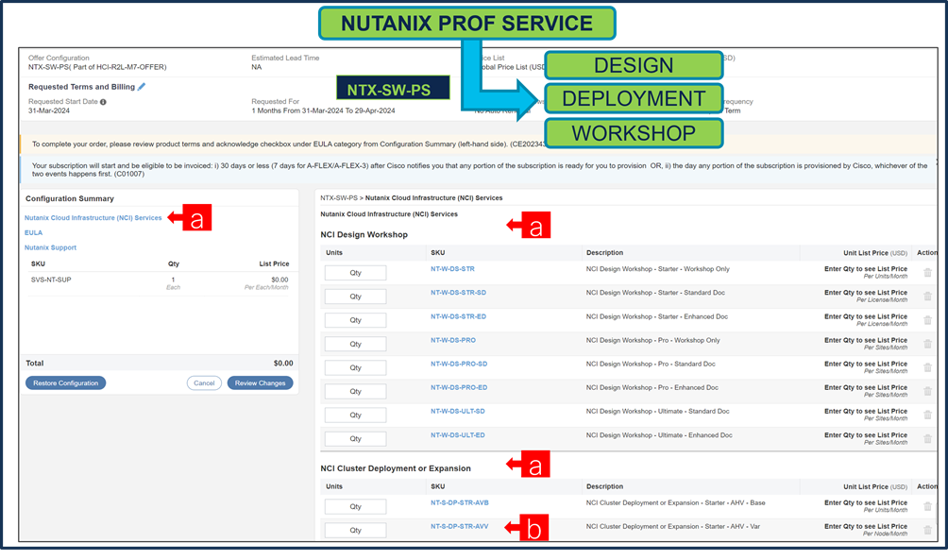Select the Qty field for NT-W-DS-ULT-SD

point(355,415)
